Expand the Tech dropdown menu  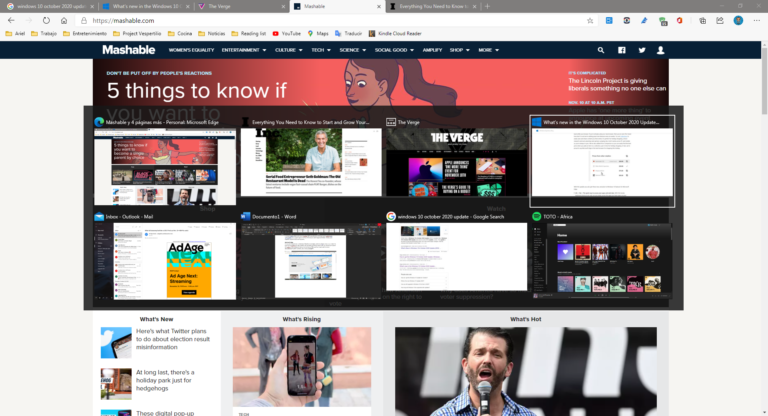coord(321,50)
